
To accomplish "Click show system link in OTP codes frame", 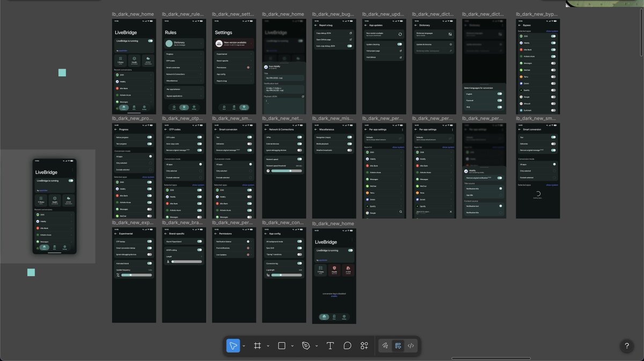I will 198,185.
